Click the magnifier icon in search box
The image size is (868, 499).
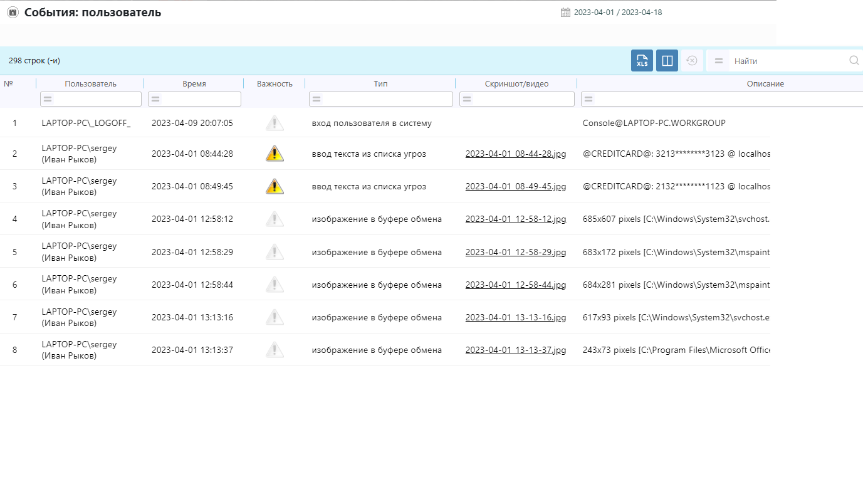click(x=854, y=61)
